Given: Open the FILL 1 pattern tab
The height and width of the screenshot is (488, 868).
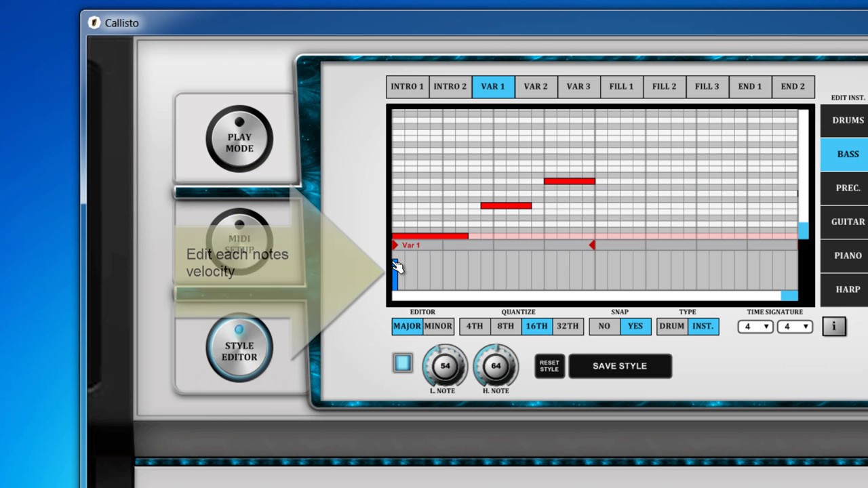Looking at the screenshot, I should [621, 87].
